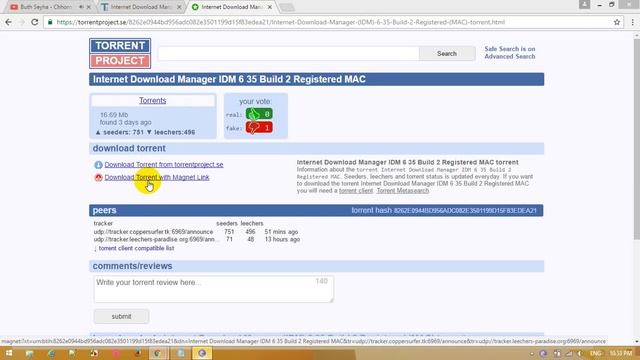This screenshot has width=640, height=360.
Task: Click Download Torrent from torrentproject.se link
Action: click(164, 164)
